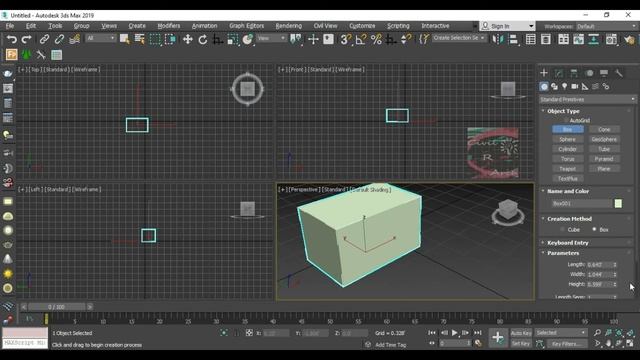Screen dimensions: 640x360
Task: Activate the Select Object tool
Action: coord(124,39)
